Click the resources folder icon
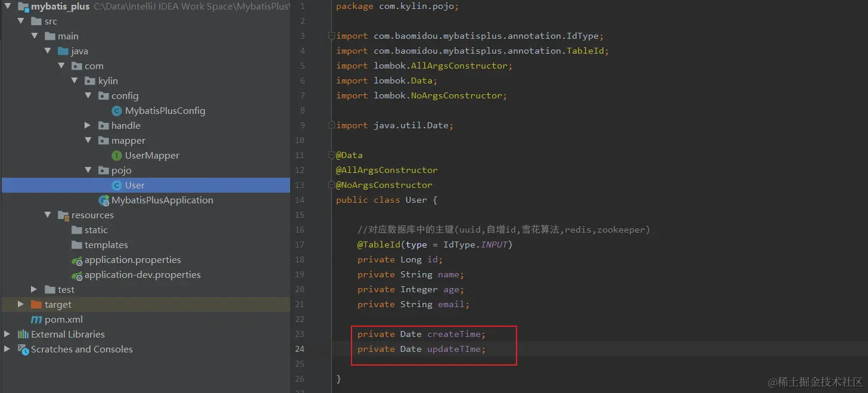The height and width of the screenshot is (393, 868). (x=63, y=215)
